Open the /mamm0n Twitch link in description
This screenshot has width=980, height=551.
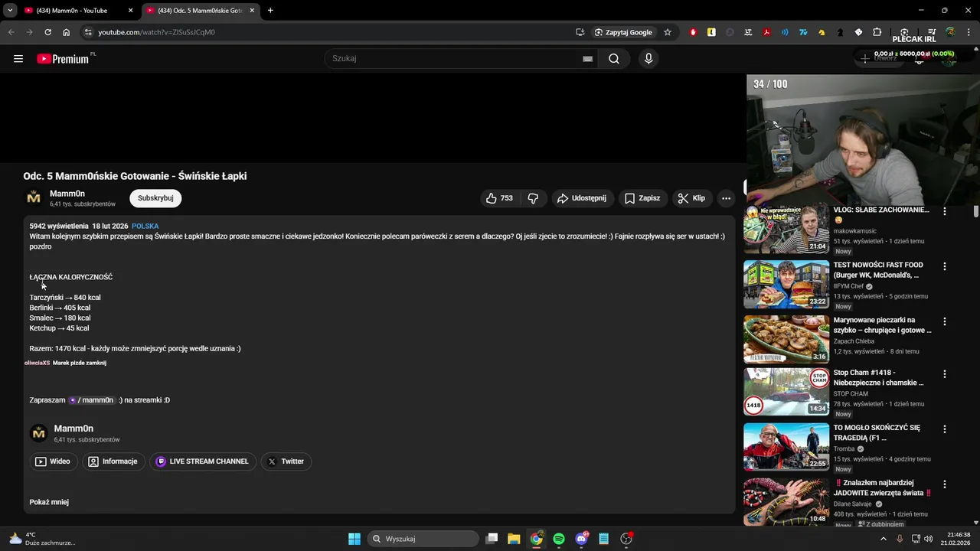[x=91, y=400]
